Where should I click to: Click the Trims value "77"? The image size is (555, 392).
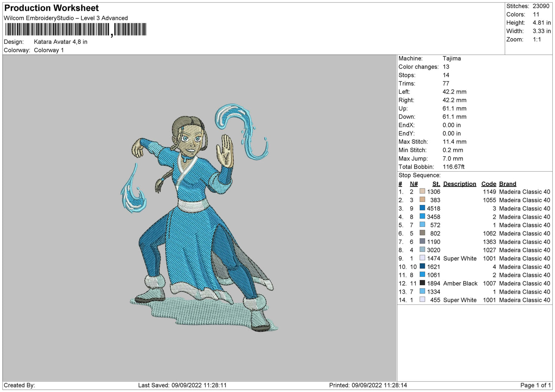(446, 83)
